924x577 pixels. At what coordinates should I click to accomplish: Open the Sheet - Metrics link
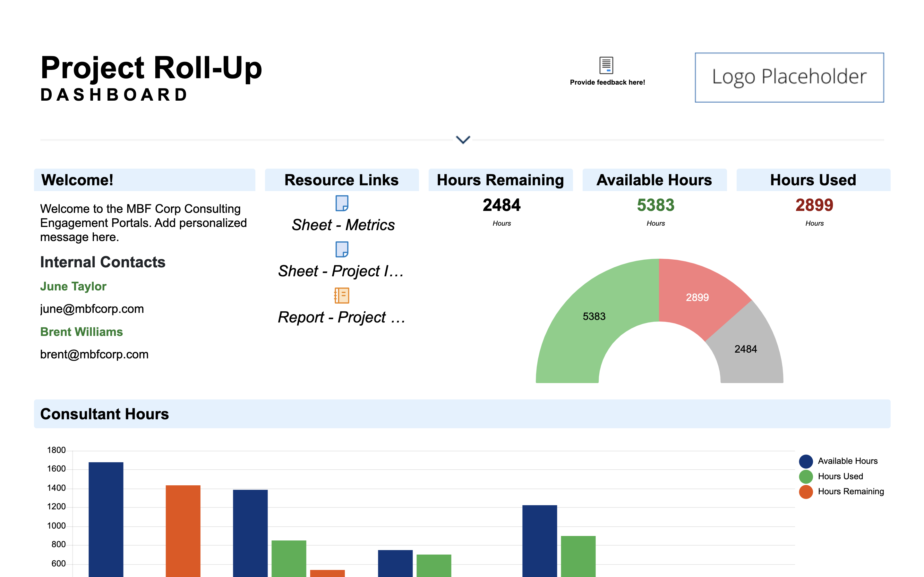pos(343,225)
